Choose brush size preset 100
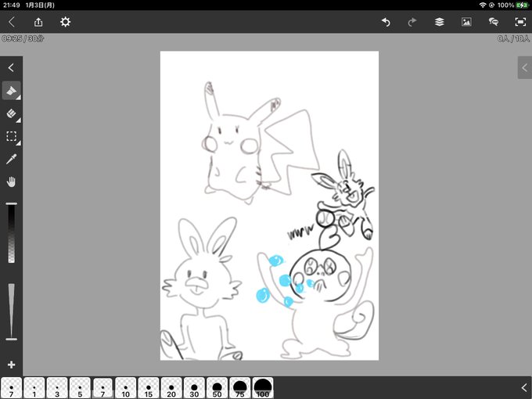 pos(263,388)
